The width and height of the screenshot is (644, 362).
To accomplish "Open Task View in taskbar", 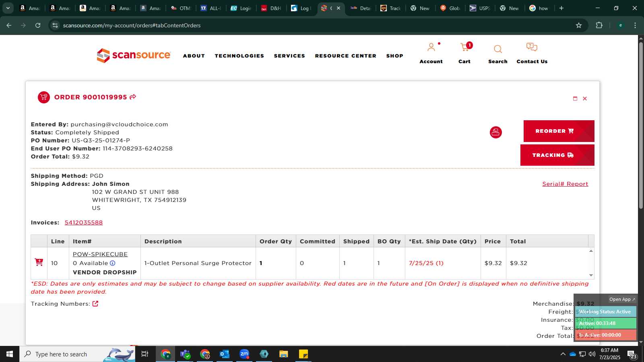I will (x=145, y=354).
